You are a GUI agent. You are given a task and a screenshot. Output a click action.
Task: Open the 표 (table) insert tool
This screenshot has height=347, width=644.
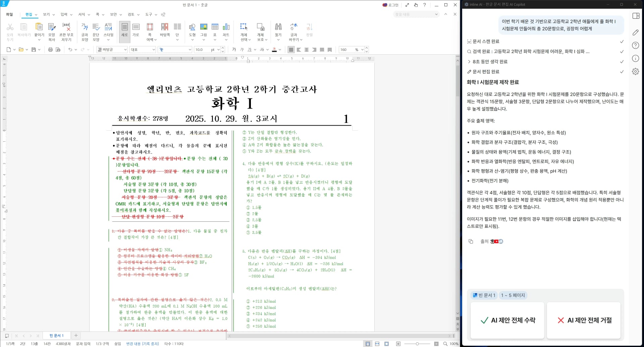[215, 30]
